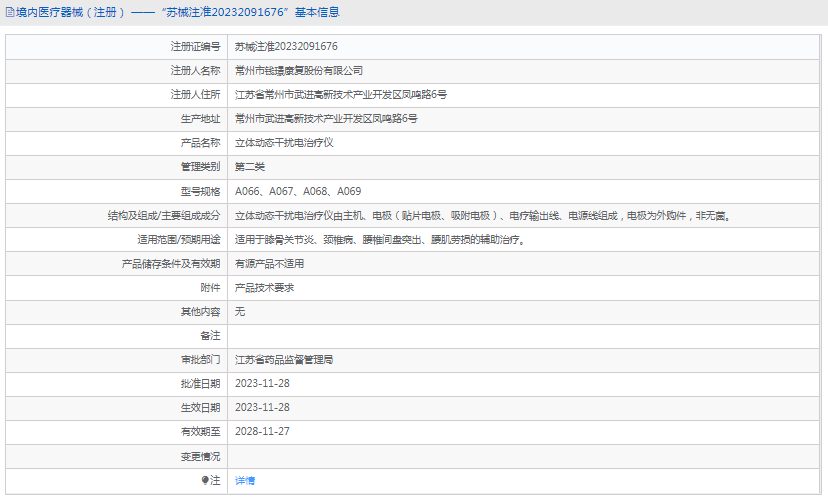The height and width of the screenshot is (501, 828).
Task: Select the 产品名称 label cell
Action: [x=117, y=143]
